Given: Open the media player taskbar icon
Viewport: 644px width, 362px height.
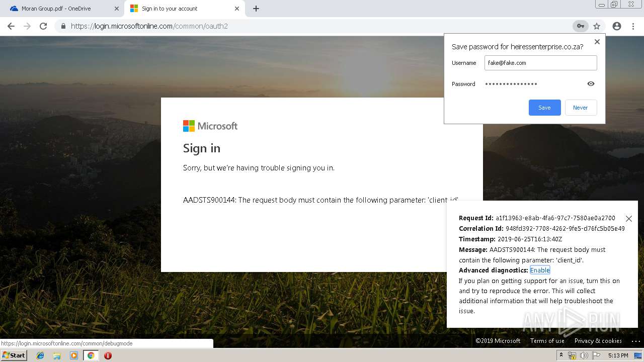Looking at the screenshot, I should [74, 355].
